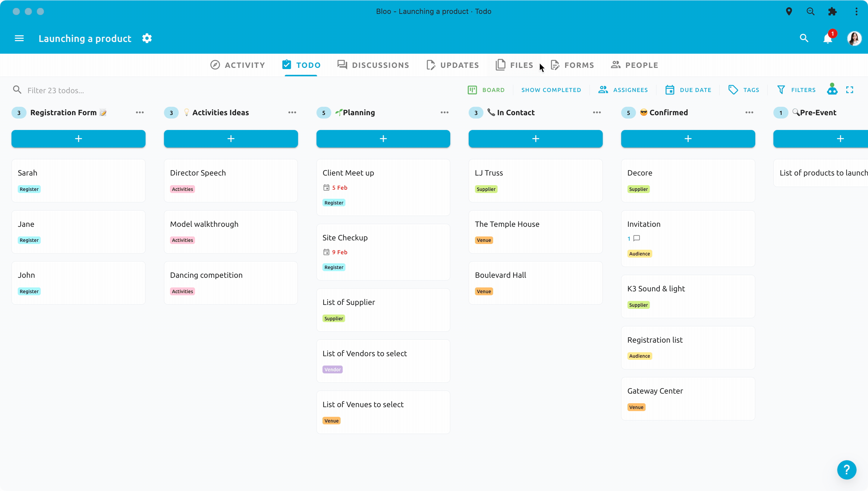Add a todo to Activities Ideas list
Viewport: 868px width, 491px height.
coord(231,139)
